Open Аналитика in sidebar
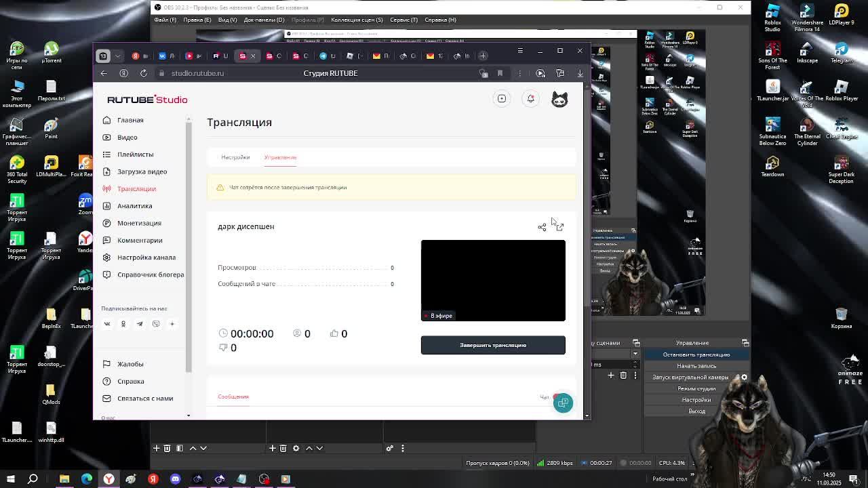 (134, 206)
